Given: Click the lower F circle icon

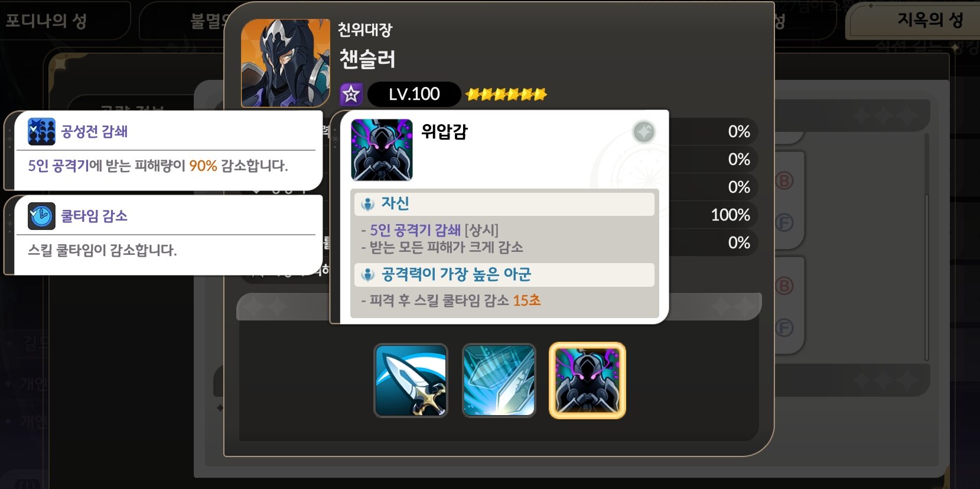Looking at the screenshot, I should coord(784,328).
